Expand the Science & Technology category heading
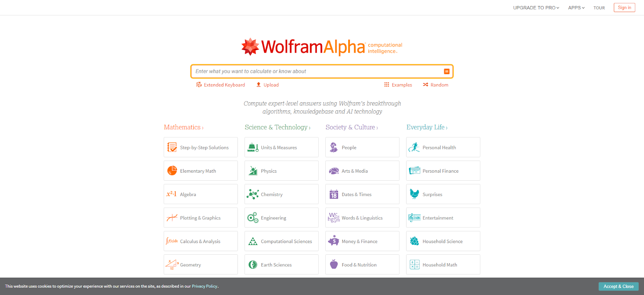644x295 pixels. coord(278,127)
